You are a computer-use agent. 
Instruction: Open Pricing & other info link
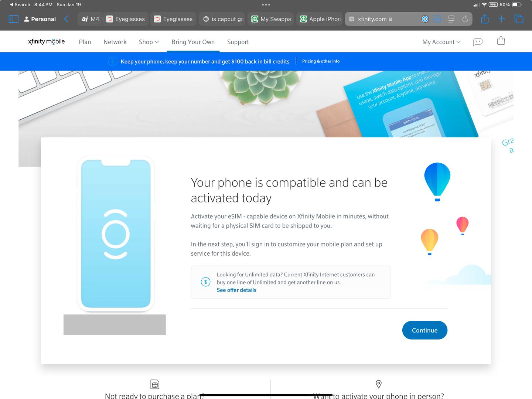pos(321,61)
